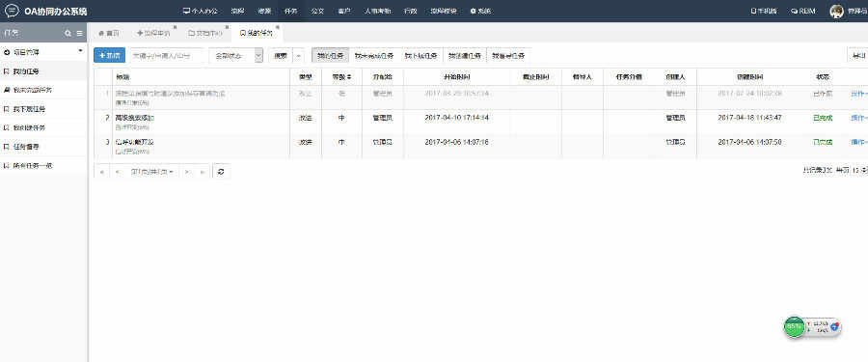The height and width of the screenshot is (362, 868).
Task: Open 操作 menu for row 1
Action: click(858, 94)
